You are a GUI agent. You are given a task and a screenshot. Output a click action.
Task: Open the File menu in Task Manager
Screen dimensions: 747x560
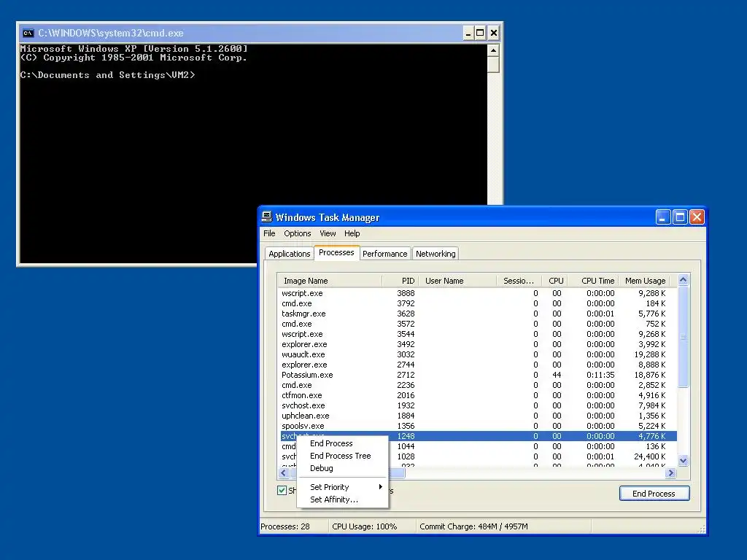(269, 233)
